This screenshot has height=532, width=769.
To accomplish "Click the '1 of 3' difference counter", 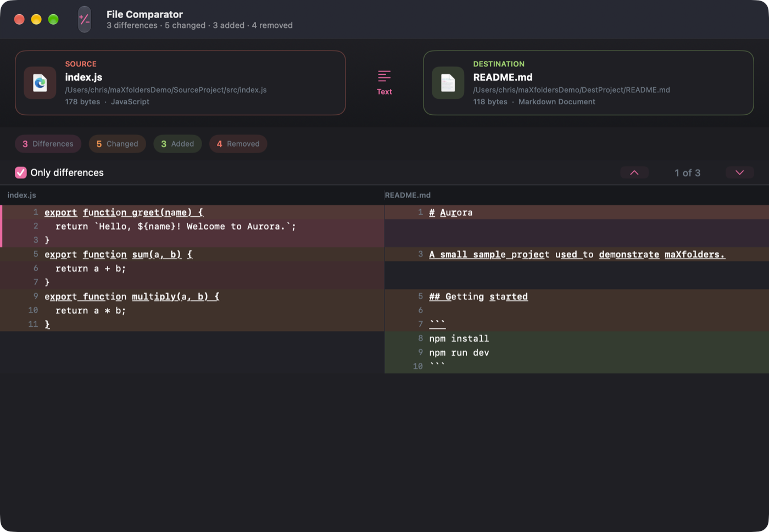I will coord(687,173).
